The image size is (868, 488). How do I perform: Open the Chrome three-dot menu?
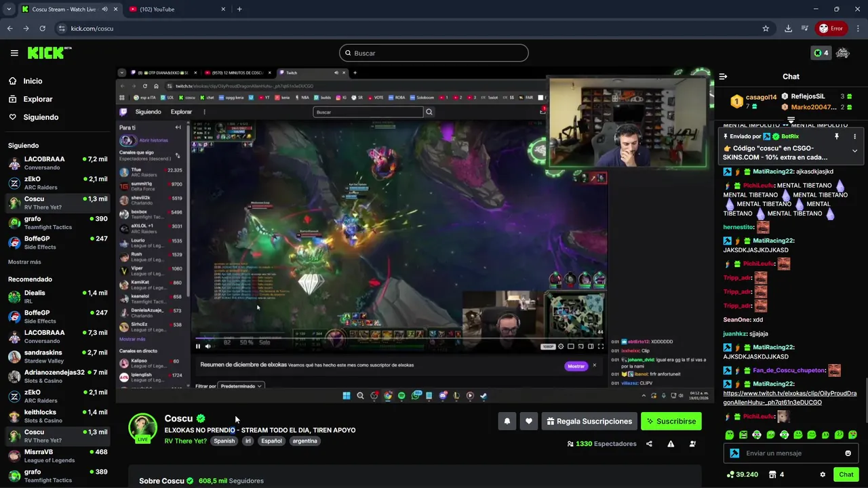click(858, 28)
